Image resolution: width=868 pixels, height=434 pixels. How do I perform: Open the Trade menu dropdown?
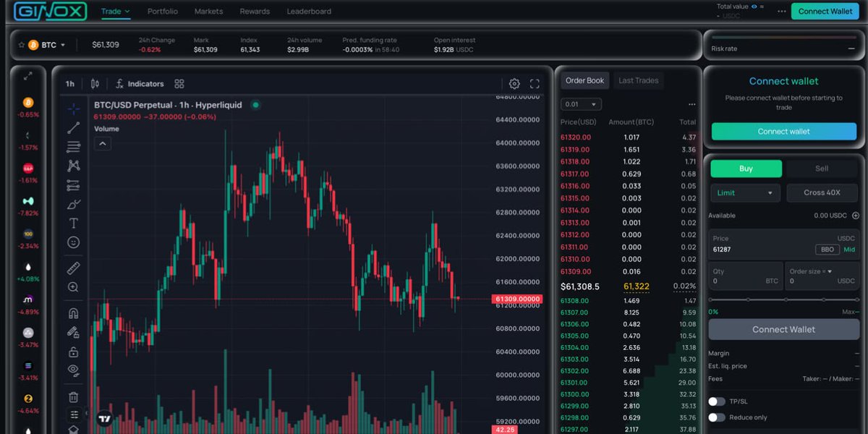[116, 12]
